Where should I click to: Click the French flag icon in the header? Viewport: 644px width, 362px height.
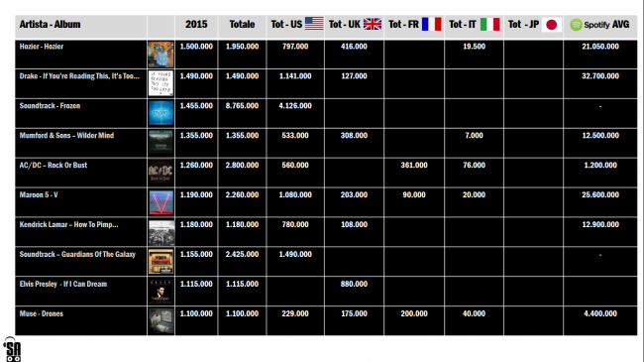click(432, 24)
